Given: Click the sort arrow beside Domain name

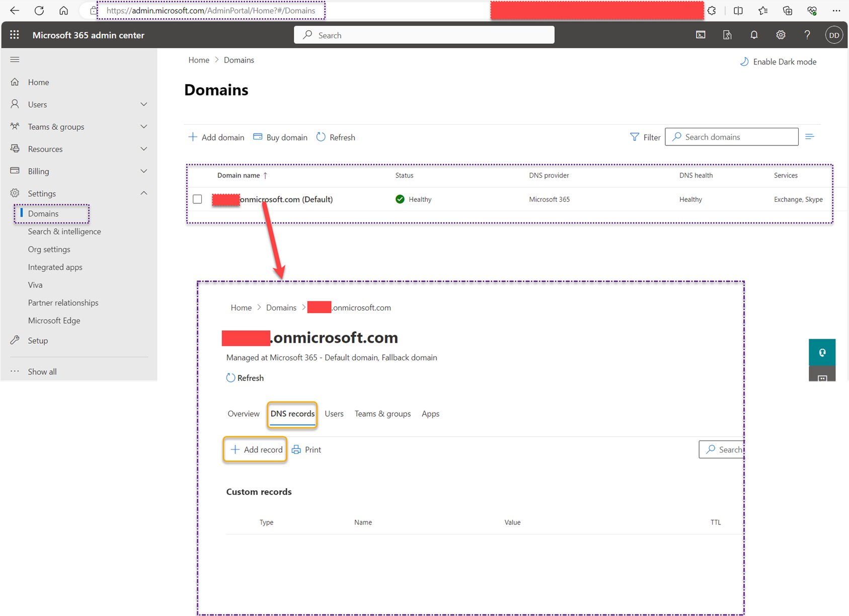Looking at the screenshot, I should [265, 175].
